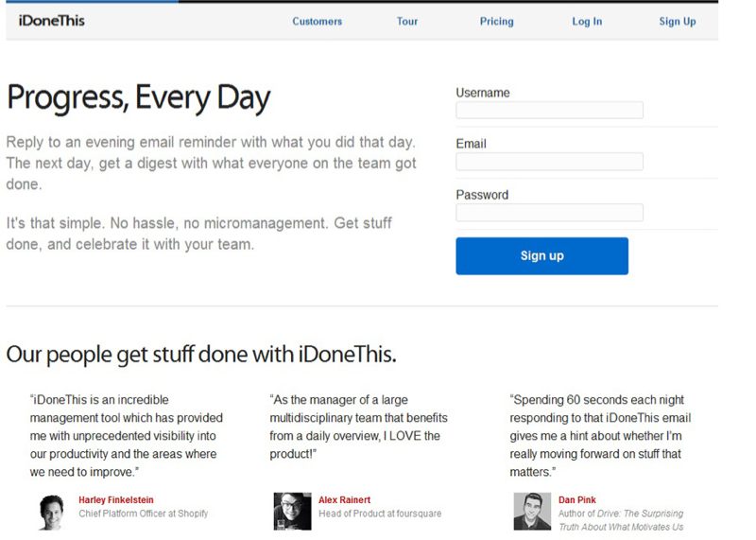Click the 'As the manager of a large' quote
756x540 pixels.
click(358, 427)
